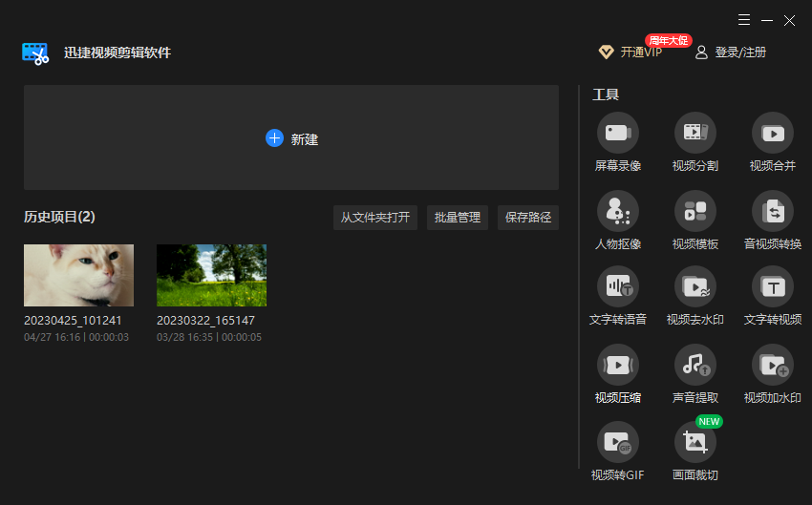
Task: Click the 开通VIP link
Action: click(641, 53)
